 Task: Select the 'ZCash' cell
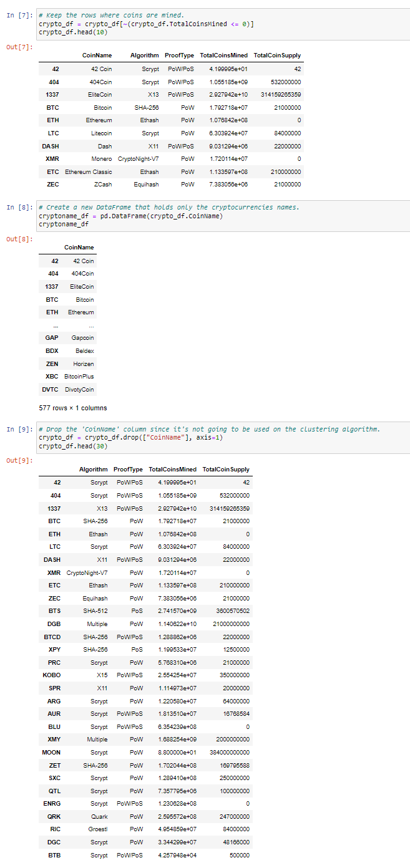(x=103, y=185)
